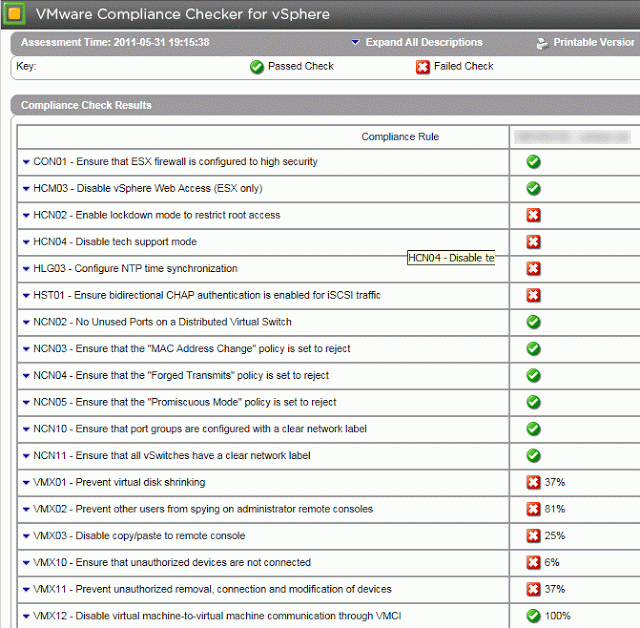Click the VMware Compliance Checker app icon

point(14,13)
